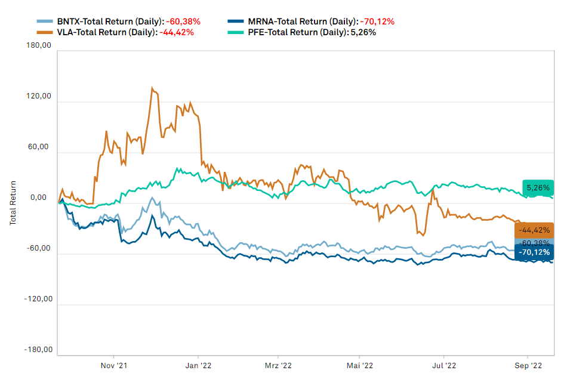Click the -44,42% orange end-value tag
Image resolution: width=567 pixels, height=392 pixels.
pos(534,230)
